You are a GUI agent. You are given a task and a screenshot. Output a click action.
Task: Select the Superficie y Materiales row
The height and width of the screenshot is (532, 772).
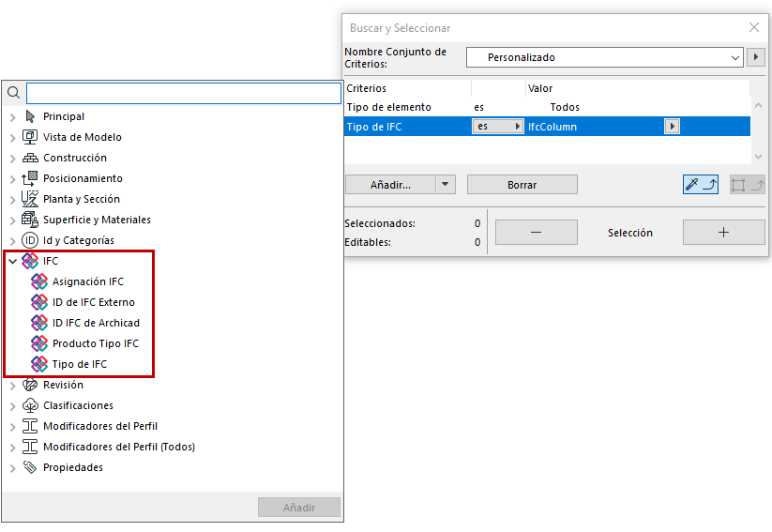(x=97, y=220)
